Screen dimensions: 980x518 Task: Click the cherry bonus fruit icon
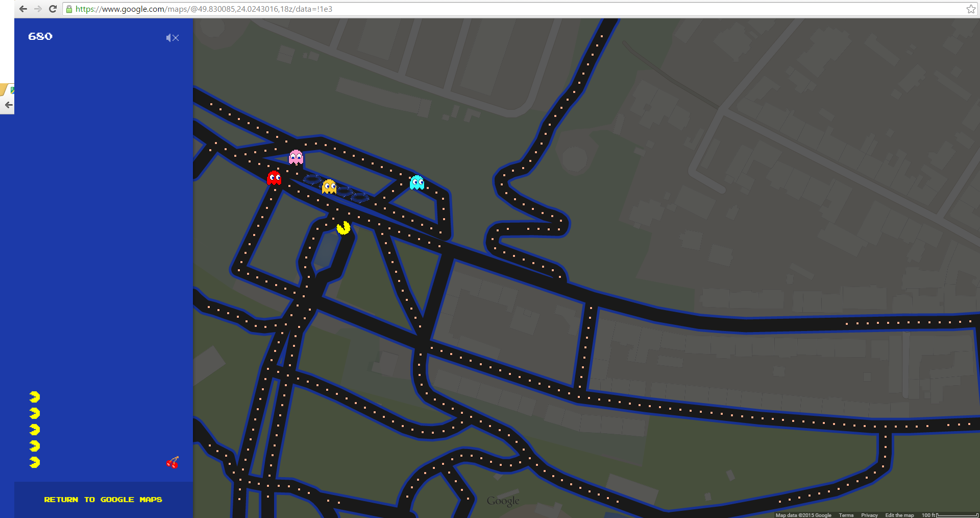click(173, 462)
